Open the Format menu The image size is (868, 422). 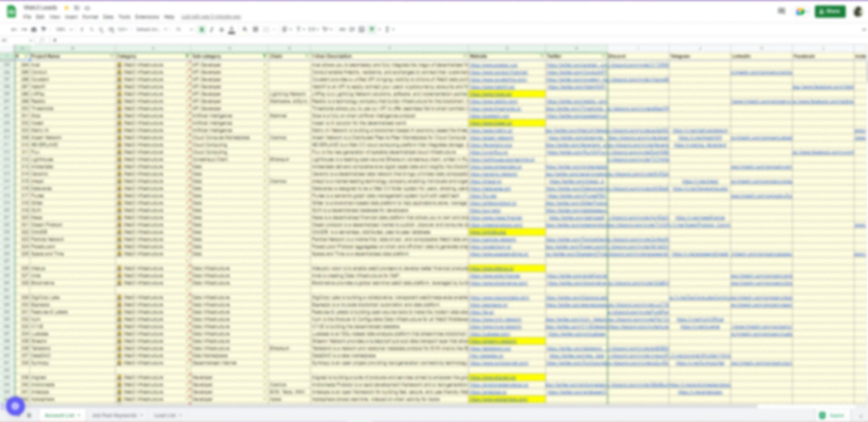[x=90, y=17]
